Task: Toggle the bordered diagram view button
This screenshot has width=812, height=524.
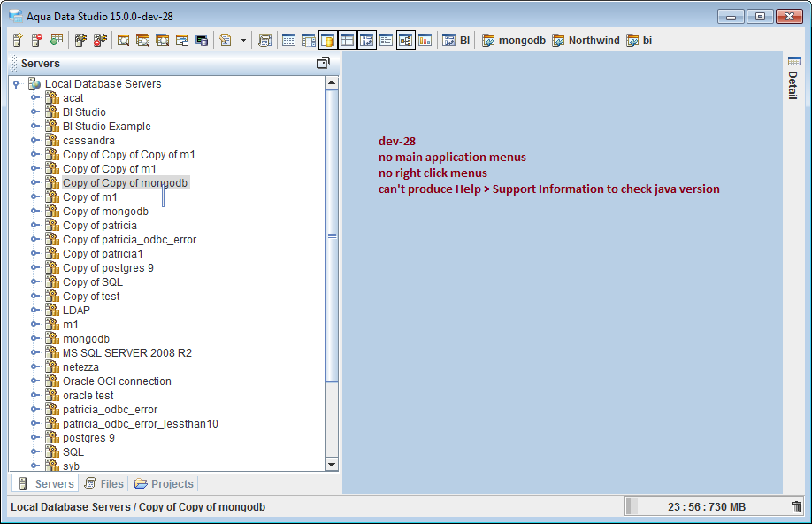Action: (x=405, y=40)
